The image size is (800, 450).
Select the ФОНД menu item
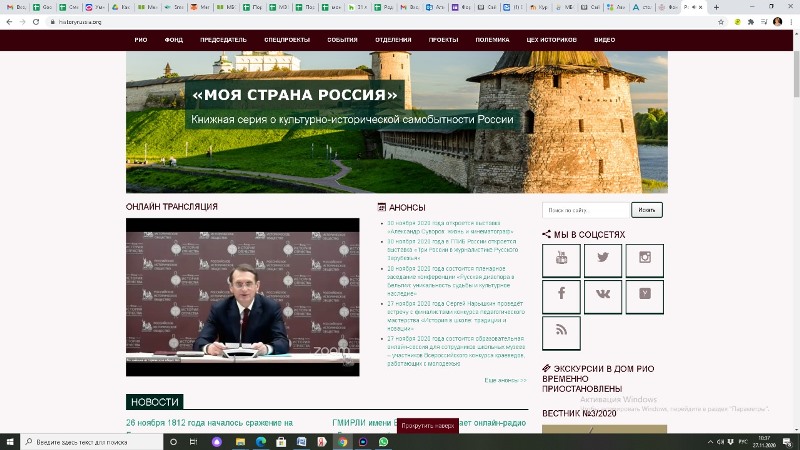[x=173, y=40]
